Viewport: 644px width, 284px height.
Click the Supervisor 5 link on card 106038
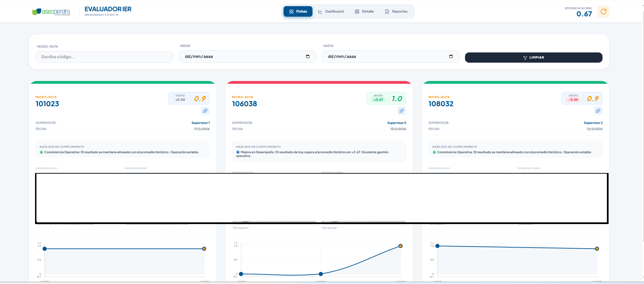(397, 123)
